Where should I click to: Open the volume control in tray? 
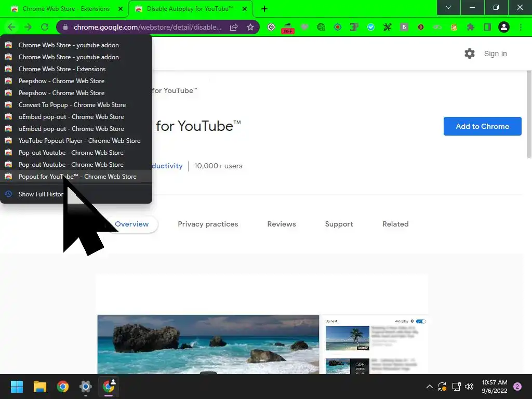[469, 387]
